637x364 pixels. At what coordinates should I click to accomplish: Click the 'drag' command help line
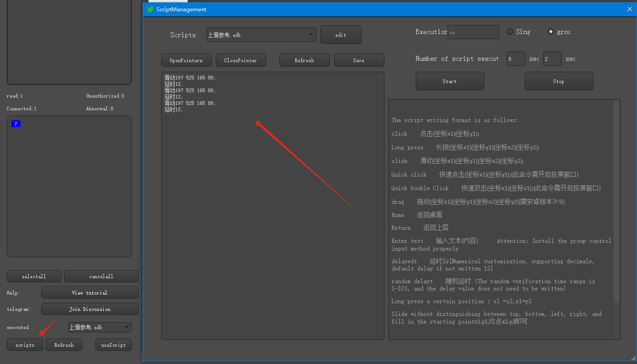click(x=478, y=202)
